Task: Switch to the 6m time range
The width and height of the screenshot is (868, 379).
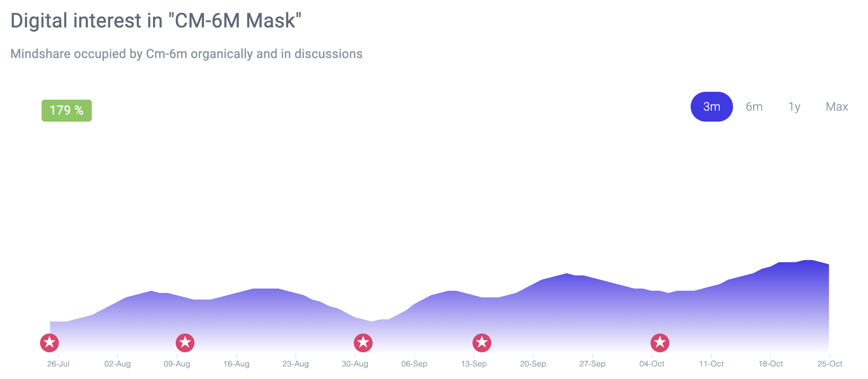Action: tap(754, 107)
